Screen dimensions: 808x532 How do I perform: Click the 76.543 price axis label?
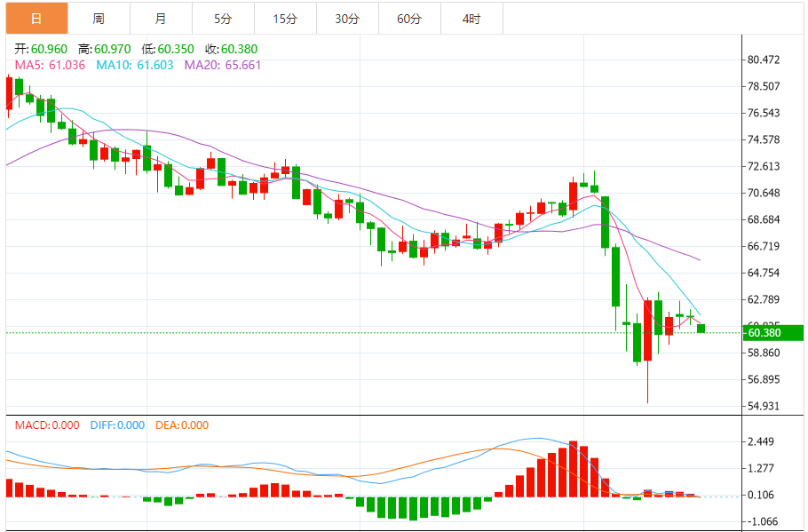(x=764, y=113)
